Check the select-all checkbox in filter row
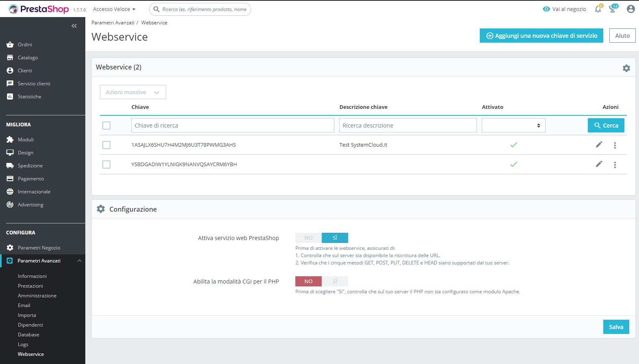This screenshot has height=364, width=639. click(106, 126)
